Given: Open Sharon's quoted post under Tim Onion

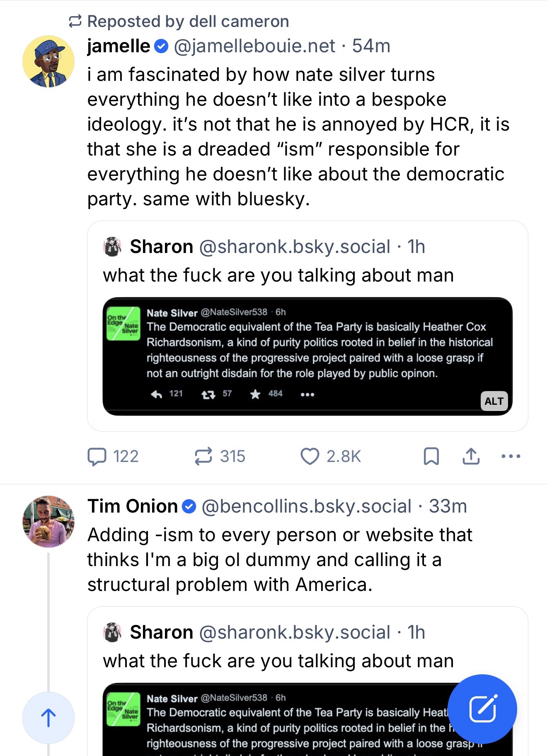Looking at the screenshot, I should coord(278,661).
